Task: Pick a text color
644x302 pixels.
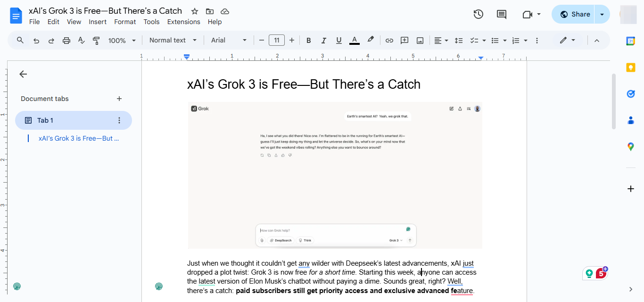Action: (355, 41)
